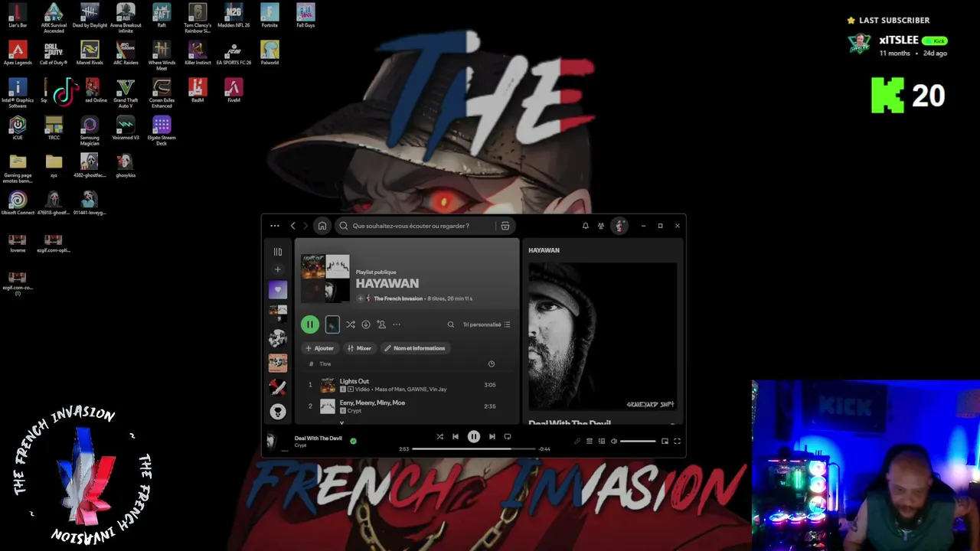The image size is (980, 551).
Task: Enter Spotify full screen mode
Action: point(677,442)
